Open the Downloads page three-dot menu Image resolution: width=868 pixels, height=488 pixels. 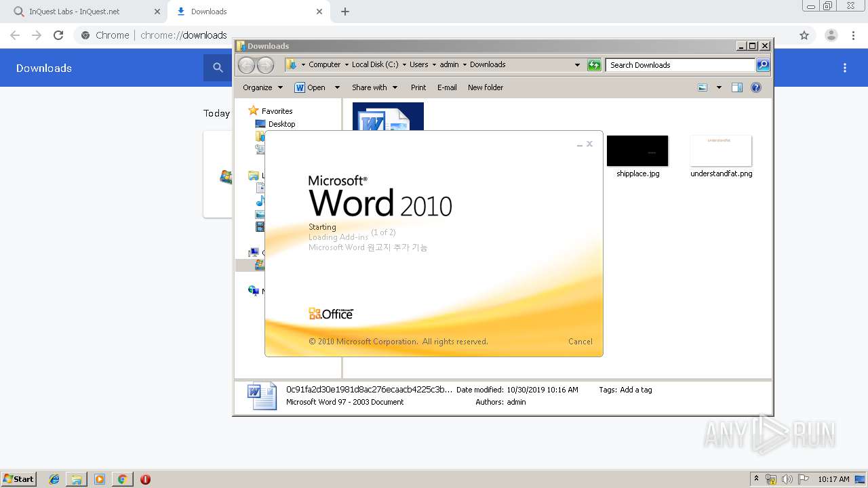pos(845,68)
